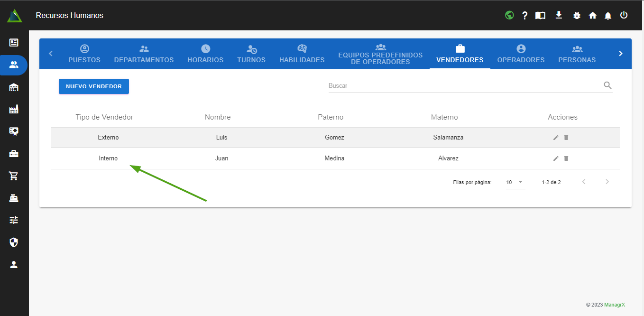
Task: Open notifications bell icon
Action: [x=608, y=15]
